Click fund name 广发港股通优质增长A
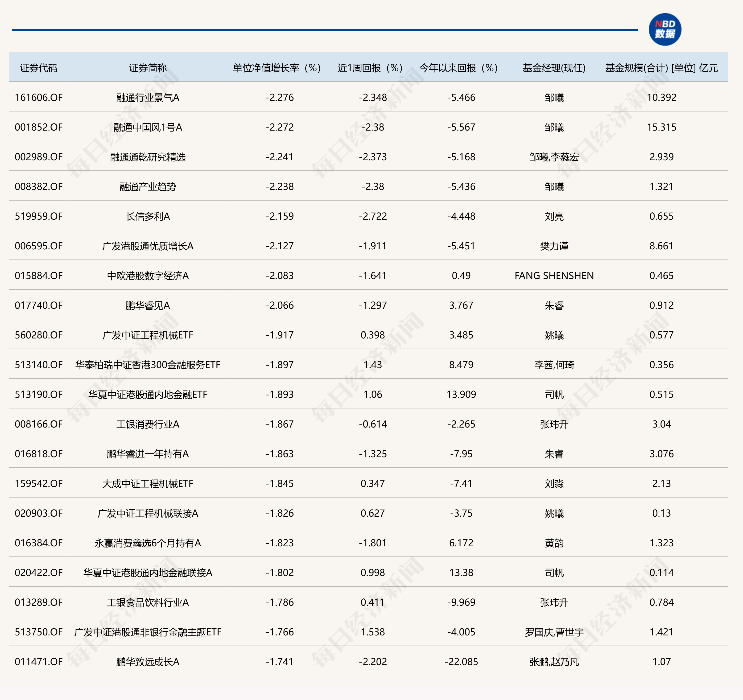The image size is (743, 700). tap(148, 246)
